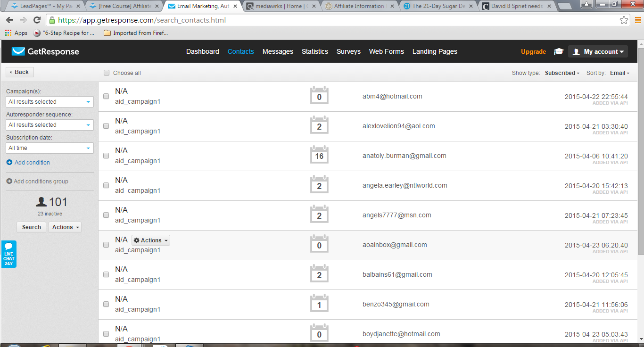Image resolution: width=644 pixels, height=347 pixels.
Task: Select the checkbox for angela.earley@ntlworld.com
Action: tap(106, 185)
